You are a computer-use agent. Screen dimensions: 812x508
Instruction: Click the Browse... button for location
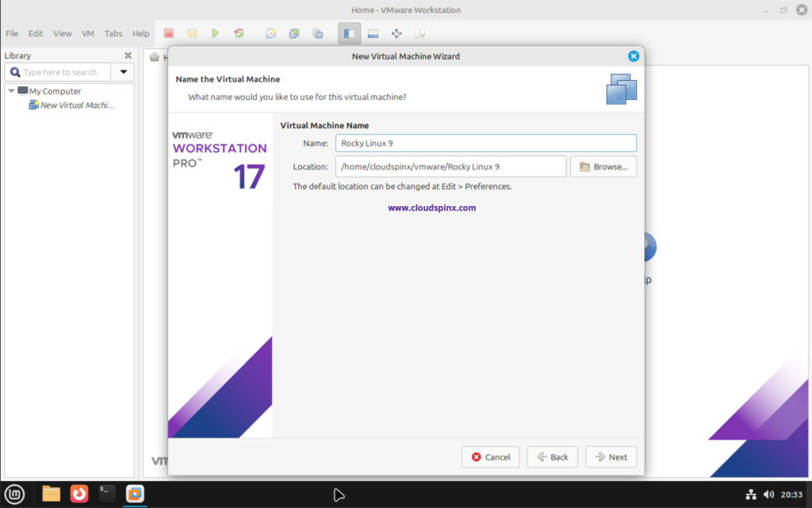pos(603,166)
